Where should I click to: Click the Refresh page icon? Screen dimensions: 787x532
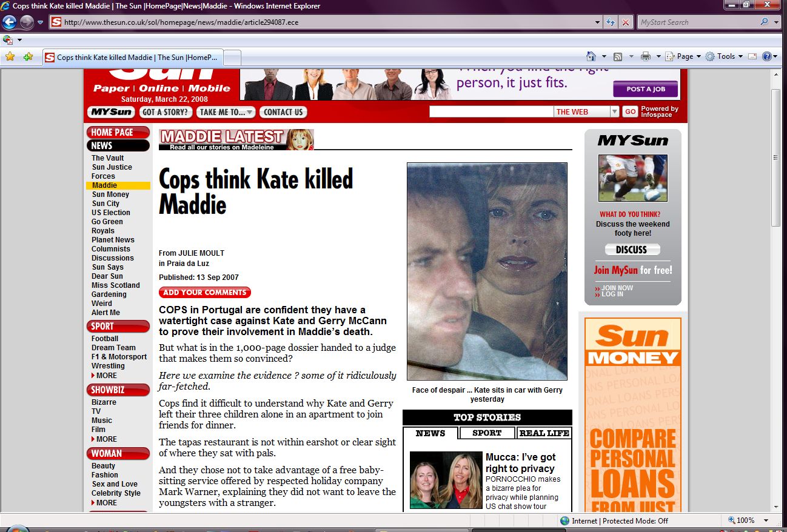(611, 22)
